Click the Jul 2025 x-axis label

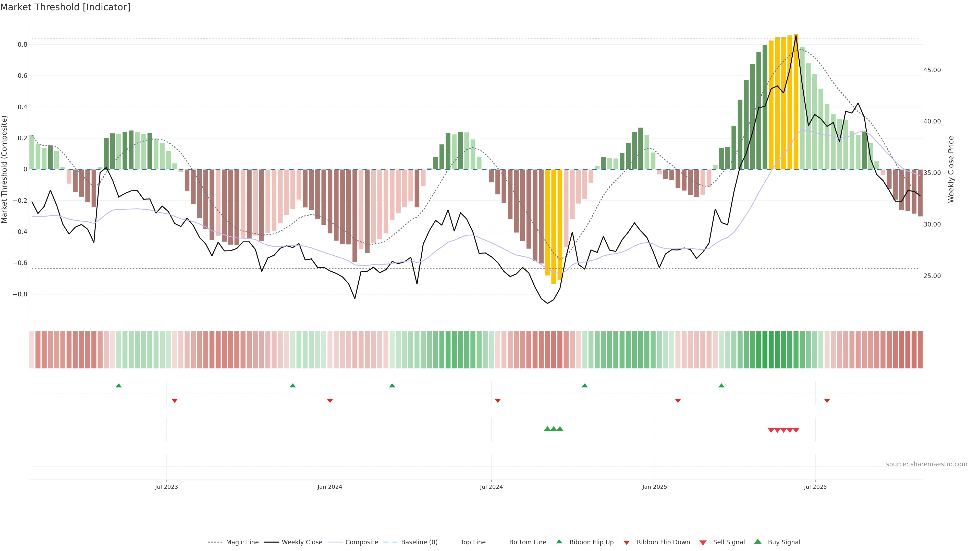pos(815,487)
